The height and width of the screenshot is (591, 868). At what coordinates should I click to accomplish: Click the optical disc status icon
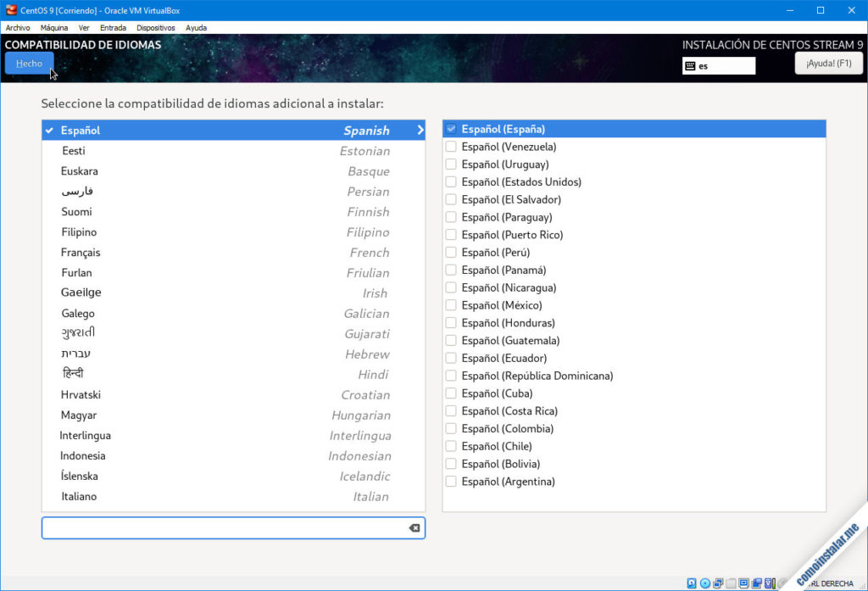tap(704, 583)
